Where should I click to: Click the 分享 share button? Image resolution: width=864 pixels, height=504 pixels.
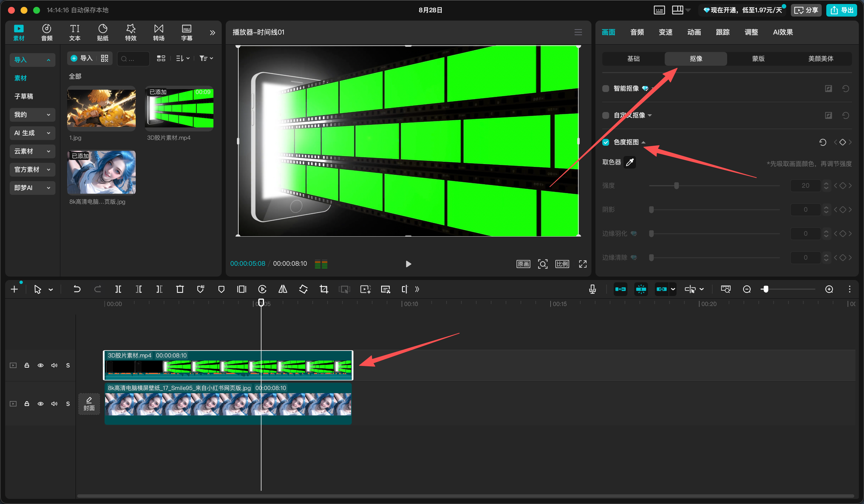[x=806, y=10]
